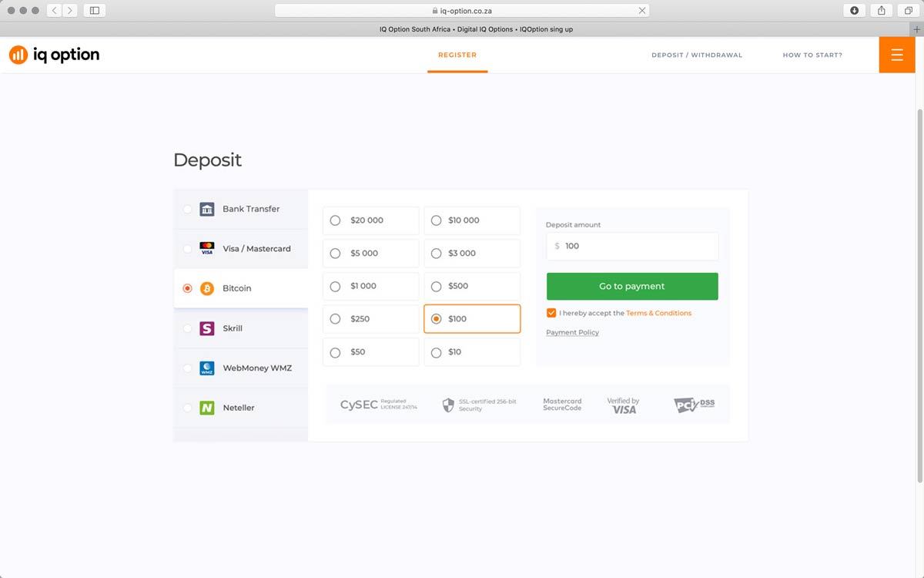Stop loading with address bar X

(x=642, y=11)
